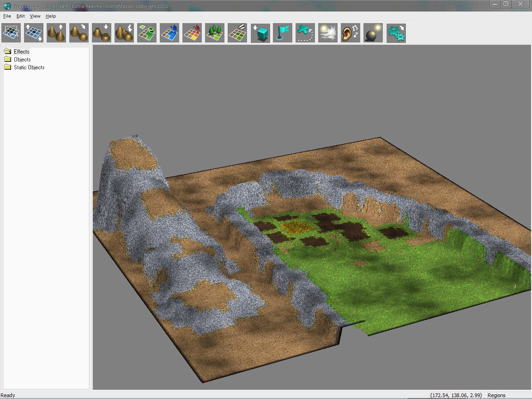Open the wind fog effect tool
The image size is (532, 399).
[328, 33]
